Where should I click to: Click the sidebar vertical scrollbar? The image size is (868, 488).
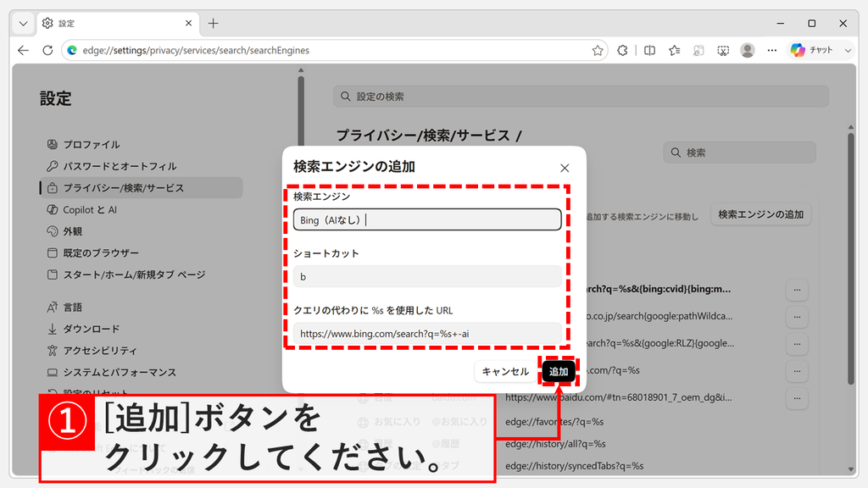pos(301,111)
